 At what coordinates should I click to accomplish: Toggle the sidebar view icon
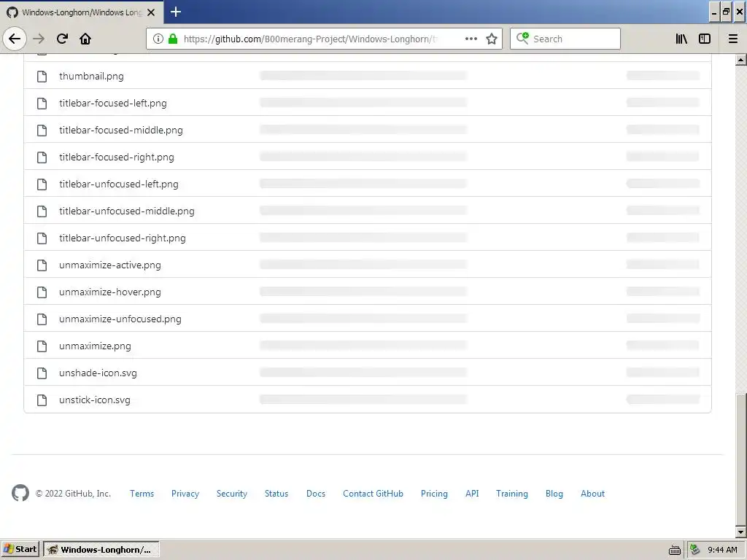[705, 39]
